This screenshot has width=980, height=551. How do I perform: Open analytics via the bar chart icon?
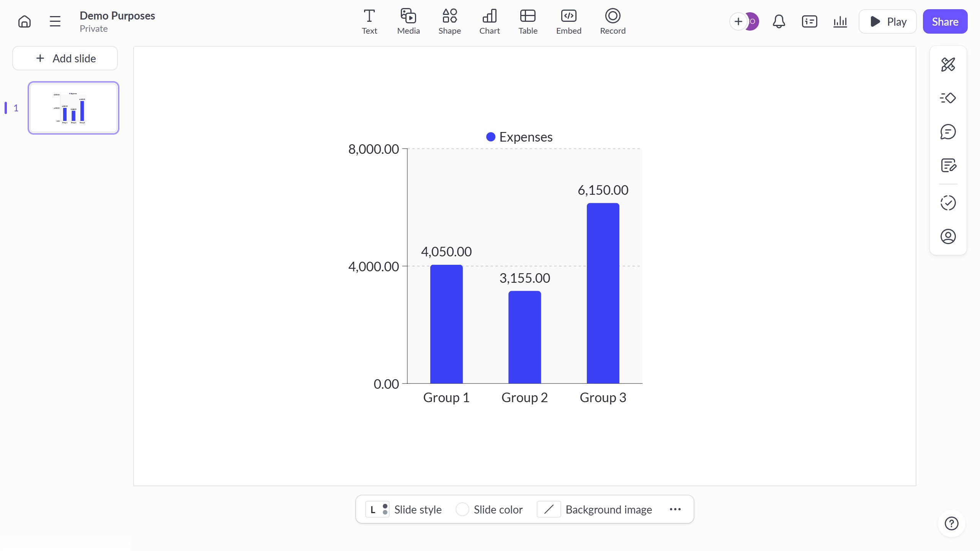(x=840, y=21)
